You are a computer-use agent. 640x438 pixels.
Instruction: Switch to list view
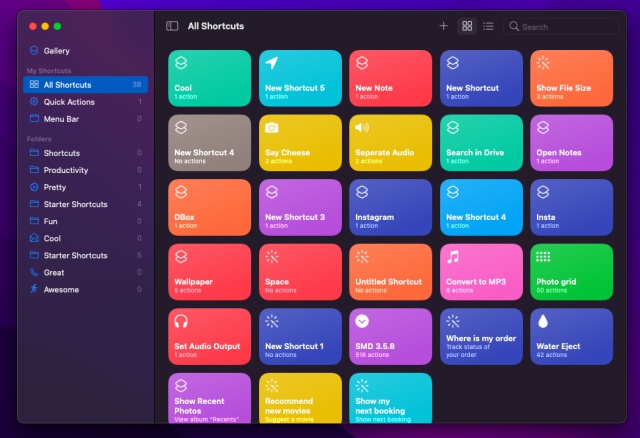[x=488, y=26]
